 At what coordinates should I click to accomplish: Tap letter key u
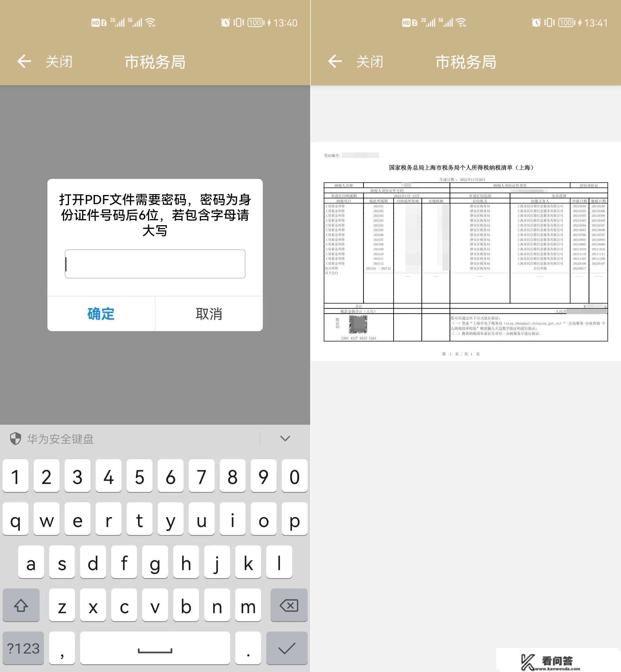click(x=202, y=519)
